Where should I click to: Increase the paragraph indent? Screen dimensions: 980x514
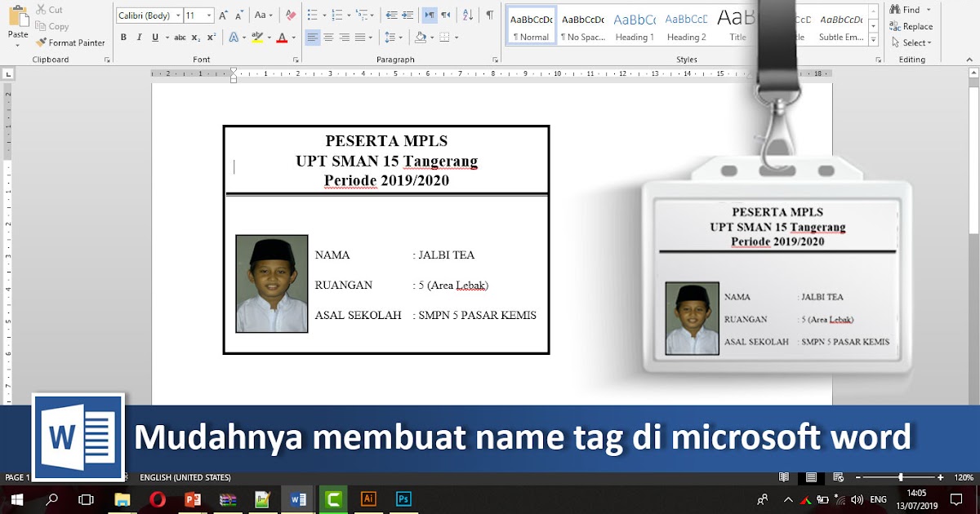tap(408, 15)
